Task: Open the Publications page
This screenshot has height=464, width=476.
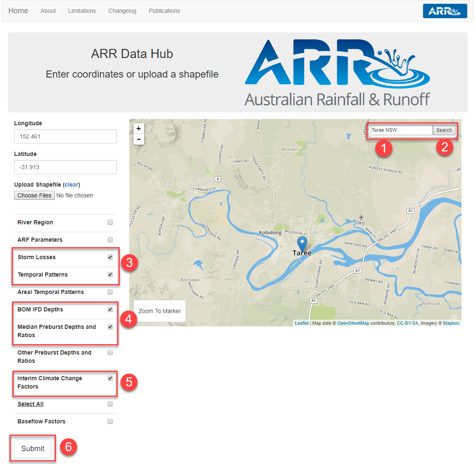Action: (x=164, y=11)
